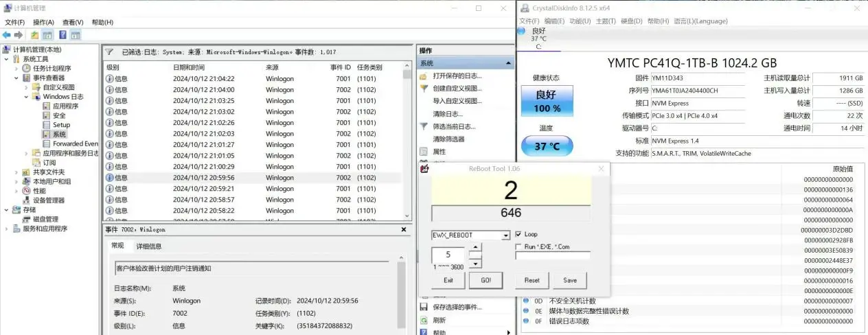Click the blue dot icon of 不安全关机计数 row
The height and width of the screenshot is (335, 868).
(x=526, y=301)
